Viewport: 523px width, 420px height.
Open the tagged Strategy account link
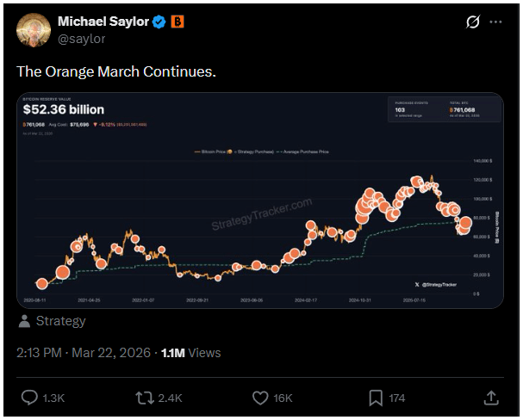[x=60, y=321]
